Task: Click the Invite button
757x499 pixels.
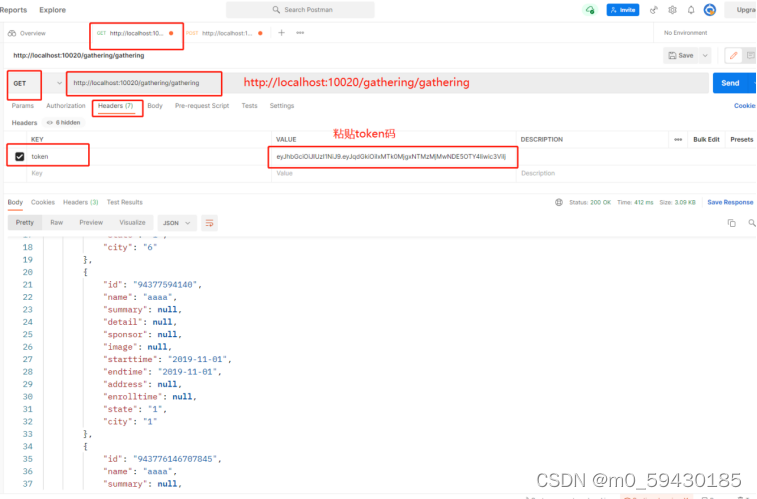Action: pyautogui.click(x=623, y=10)
